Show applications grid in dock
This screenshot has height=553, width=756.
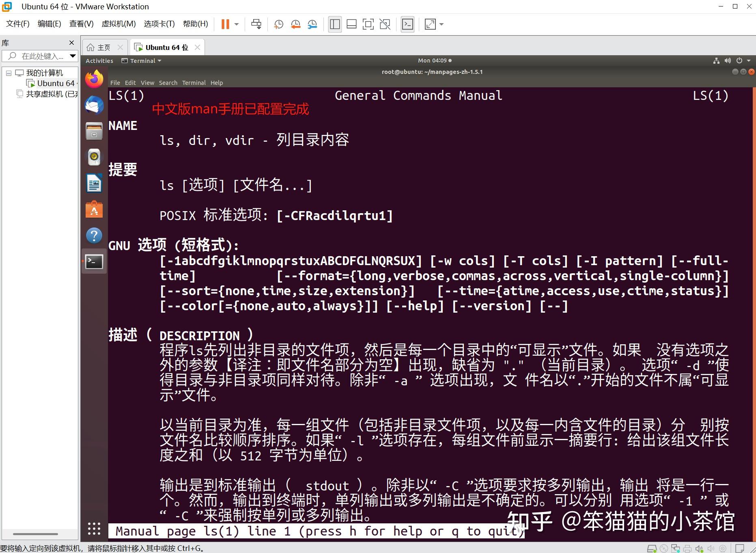pos(94,529)
